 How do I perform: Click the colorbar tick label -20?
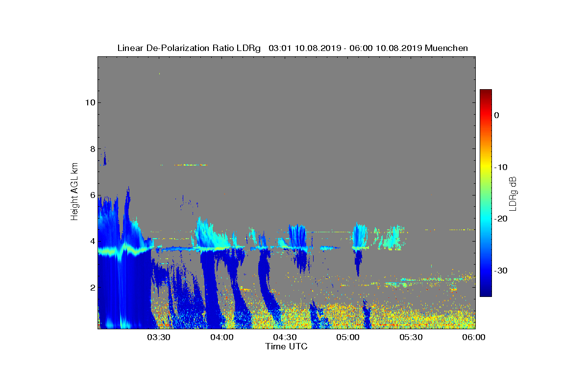[x=500, y=219]
